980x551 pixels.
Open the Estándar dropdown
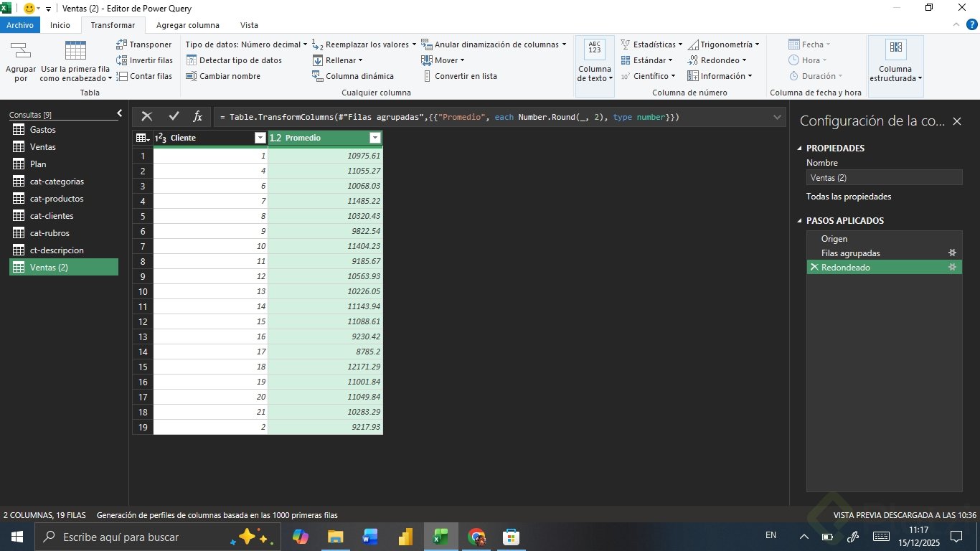click(646, 60)
